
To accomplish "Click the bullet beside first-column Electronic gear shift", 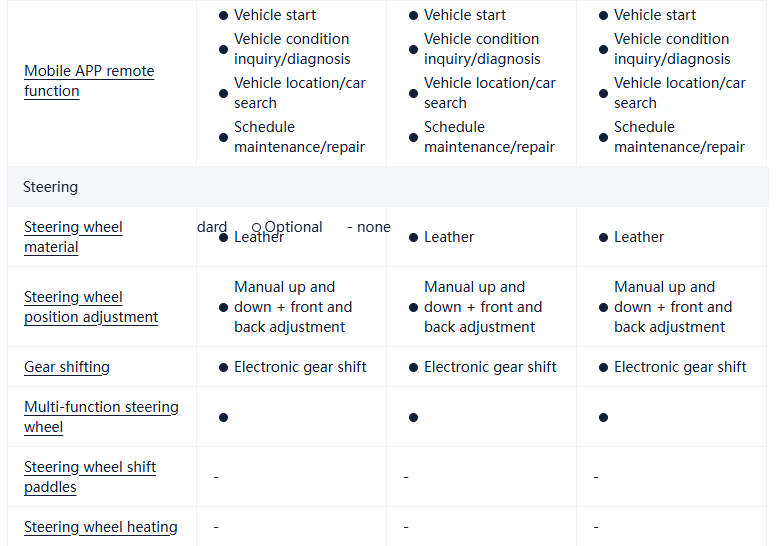I will pyautogui.click(x=223, y=367).
